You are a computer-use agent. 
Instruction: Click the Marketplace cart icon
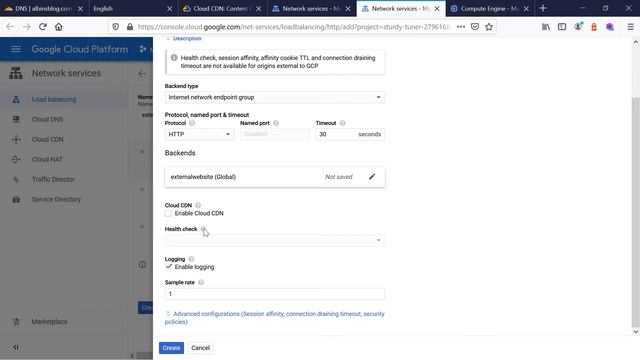pyautogui.click(x=16, y=322)
